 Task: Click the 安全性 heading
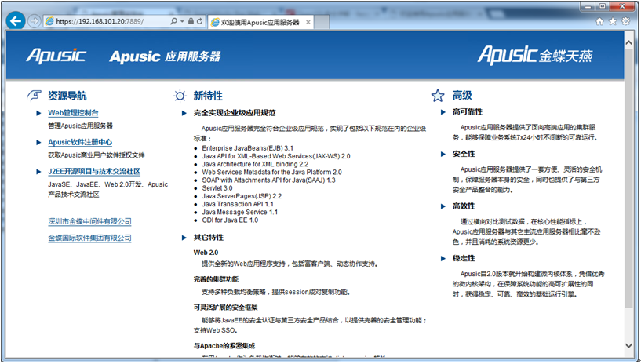click(x=464, y=154)
